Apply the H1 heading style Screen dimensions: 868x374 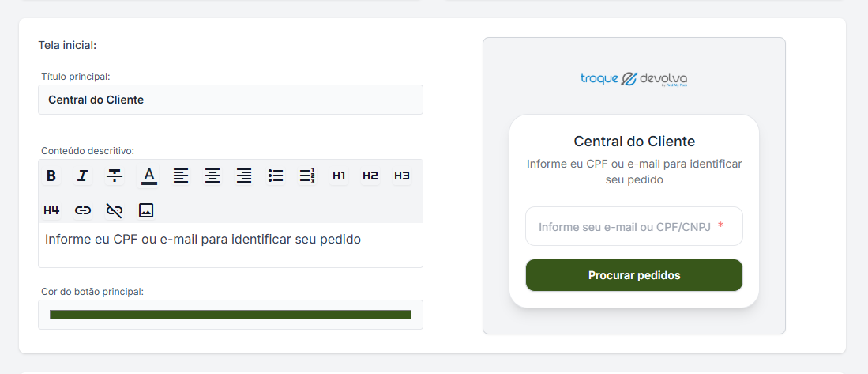[339, 176]
